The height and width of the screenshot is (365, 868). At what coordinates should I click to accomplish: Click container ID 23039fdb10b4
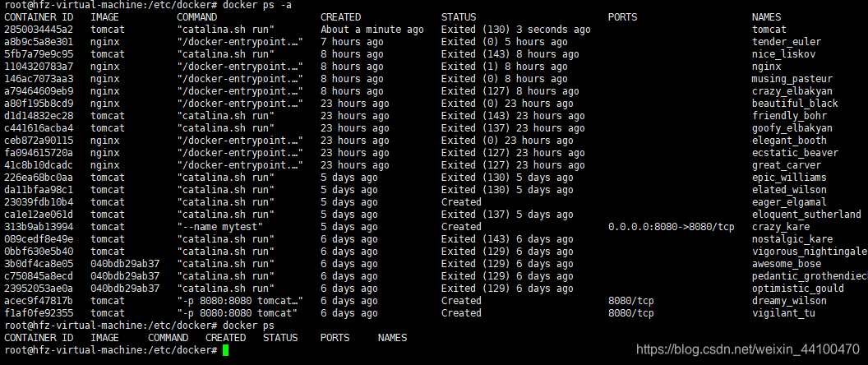coord(39,202)
